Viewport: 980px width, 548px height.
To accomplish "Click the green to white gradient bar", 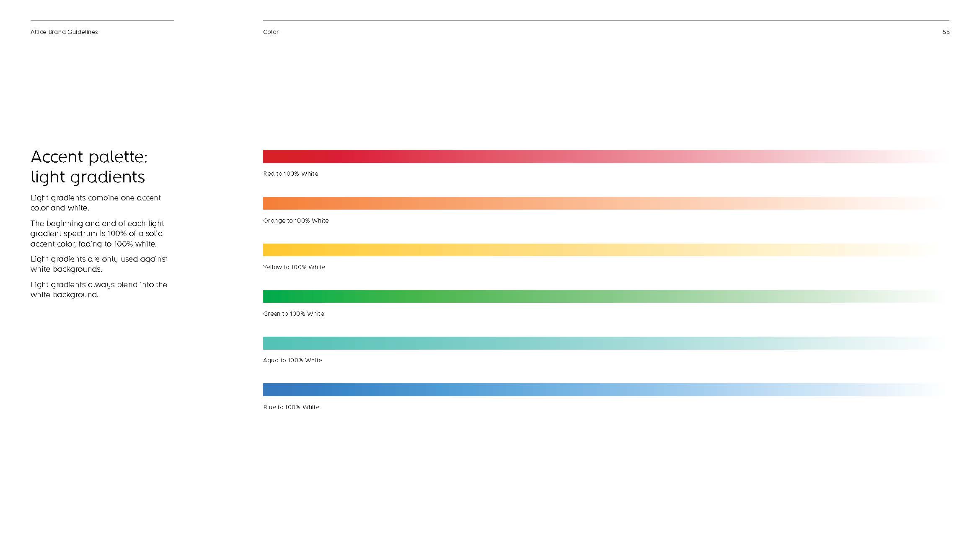I will (606, 296).
